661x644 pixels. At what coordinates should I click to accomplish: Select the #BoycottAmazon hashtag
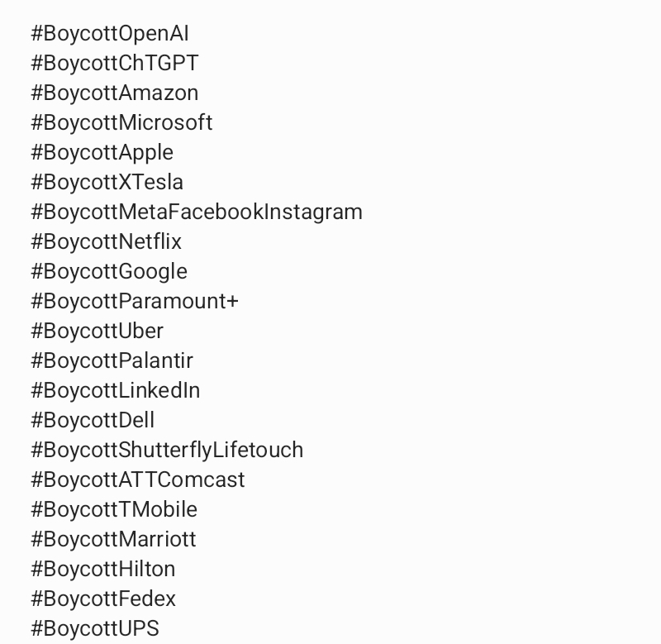coord(115,93)
